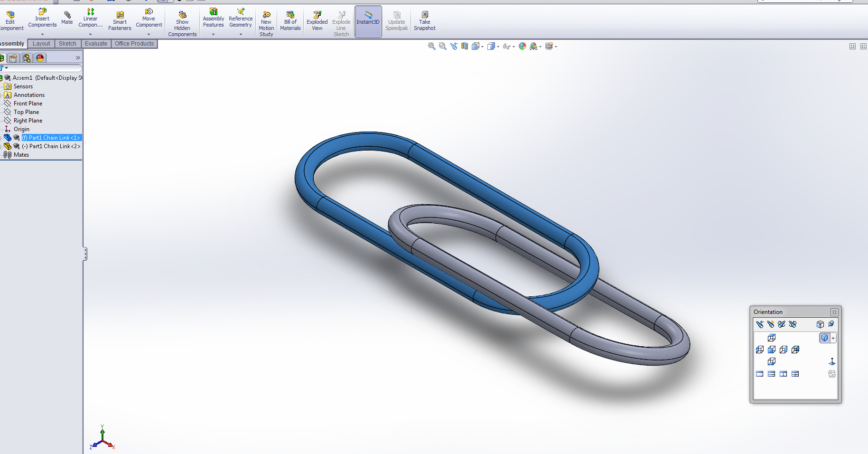Click Zoom to Fit magnifier icon
Viewport: 868px width, 454px height.
point(431,46)
